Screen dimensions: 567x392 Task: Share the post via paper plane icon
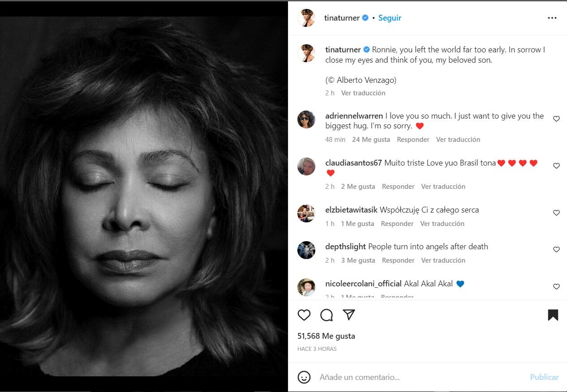coord(349,315)
